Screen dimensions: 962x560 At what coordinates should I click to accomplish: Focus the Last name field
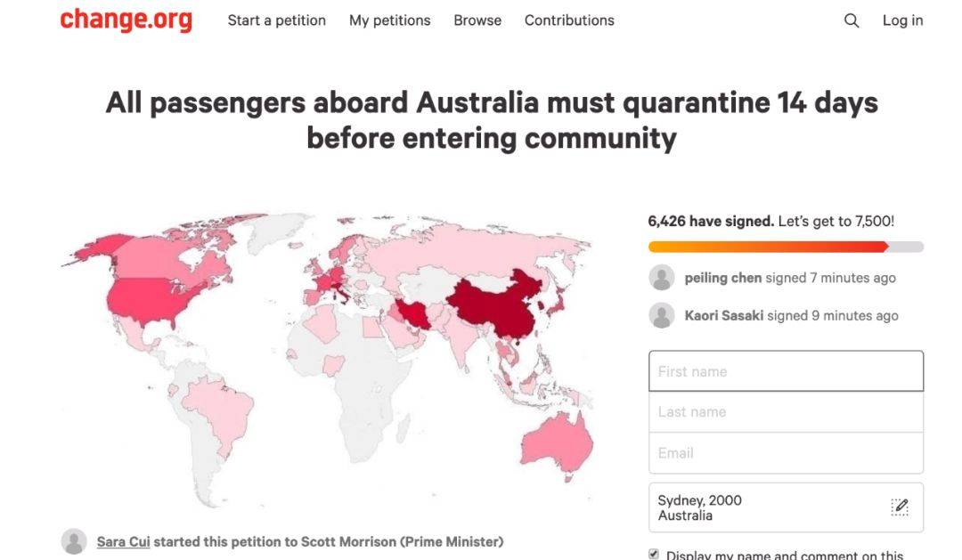point(786,412)
